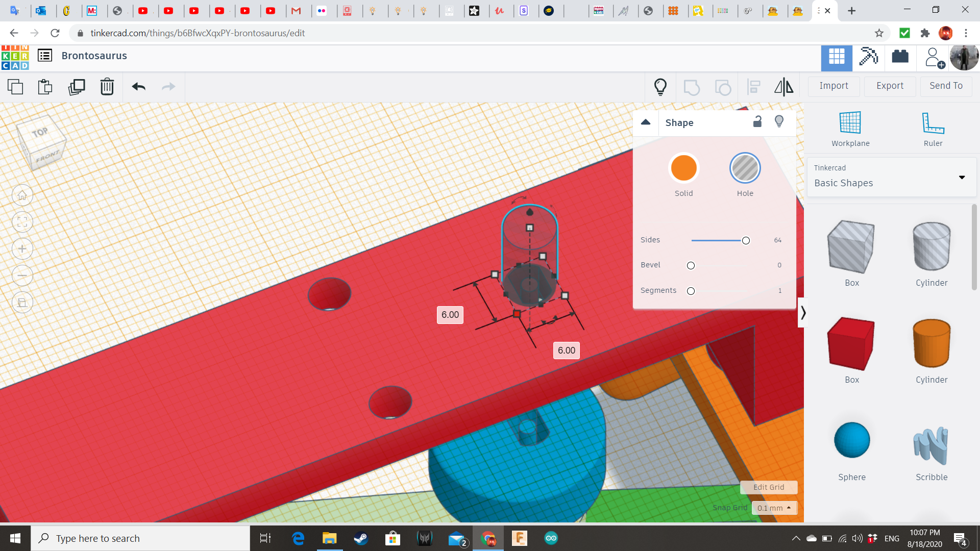Open the Snap Grid 0.1 mm dropdown
The height and width of the screenshot is (551, 980).
pyautogui.click(x=774, y=508)
